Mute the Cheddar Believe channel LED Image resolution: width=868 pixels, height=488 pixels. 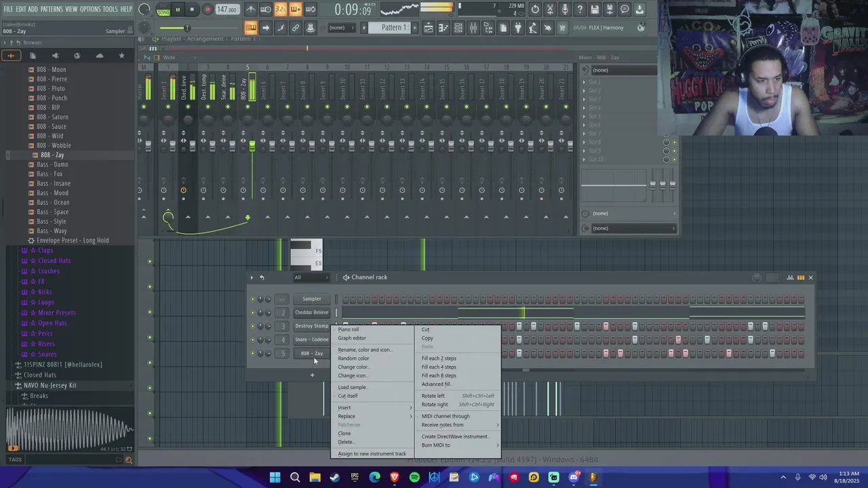pyautogui.click(x=253, y=312)
